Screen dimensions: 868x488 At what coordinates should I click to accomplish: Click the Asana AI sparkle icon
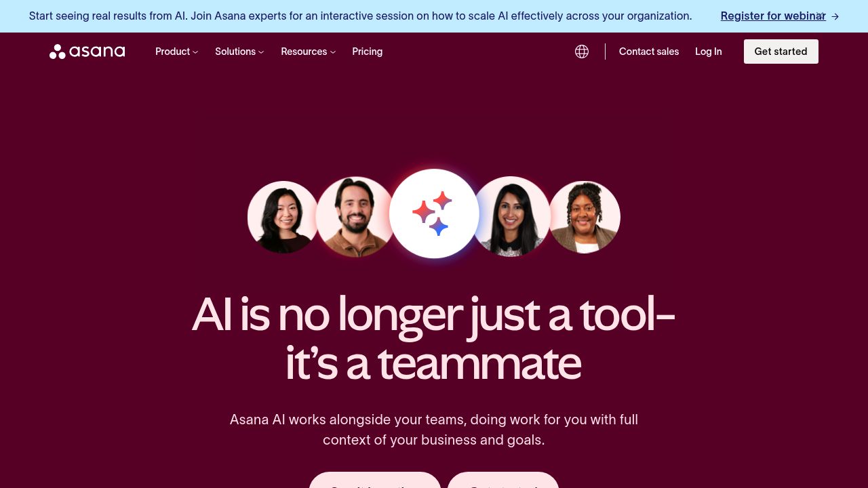(x=434, y=213)
